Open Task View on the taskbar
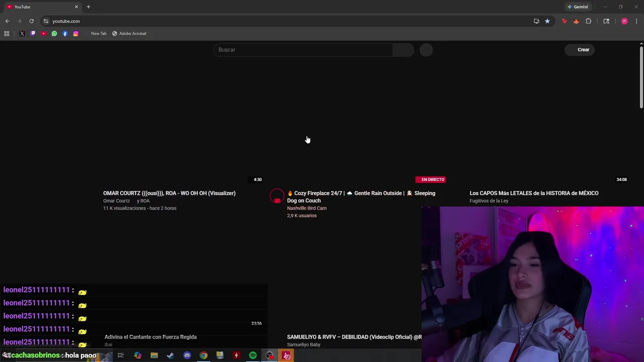644x362 pixels. [121, 355]
